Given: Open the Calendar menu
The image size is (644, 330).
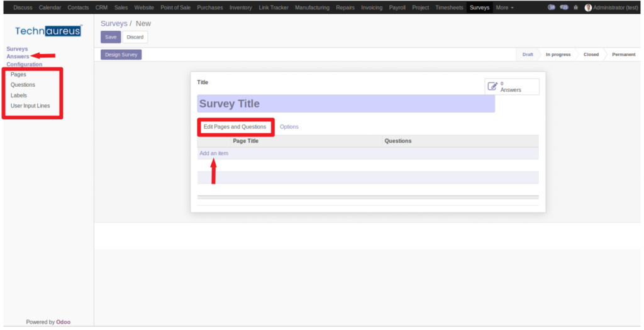Looking at the screenshot, I should 50,8.
